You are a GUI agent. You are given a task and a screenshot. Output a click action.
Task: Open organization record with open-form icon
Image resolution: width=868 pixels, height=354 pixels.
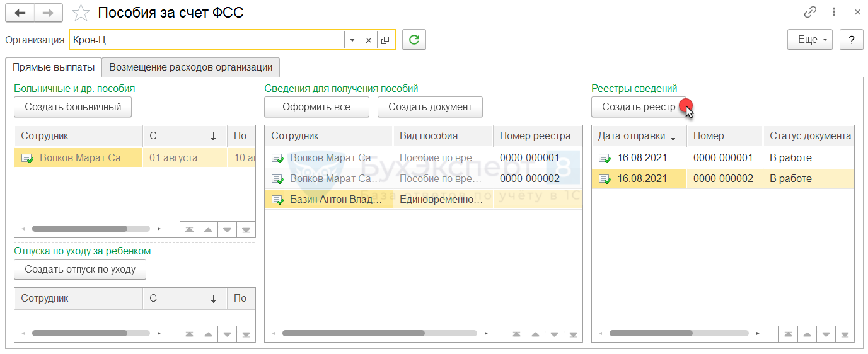click(385, 40)
